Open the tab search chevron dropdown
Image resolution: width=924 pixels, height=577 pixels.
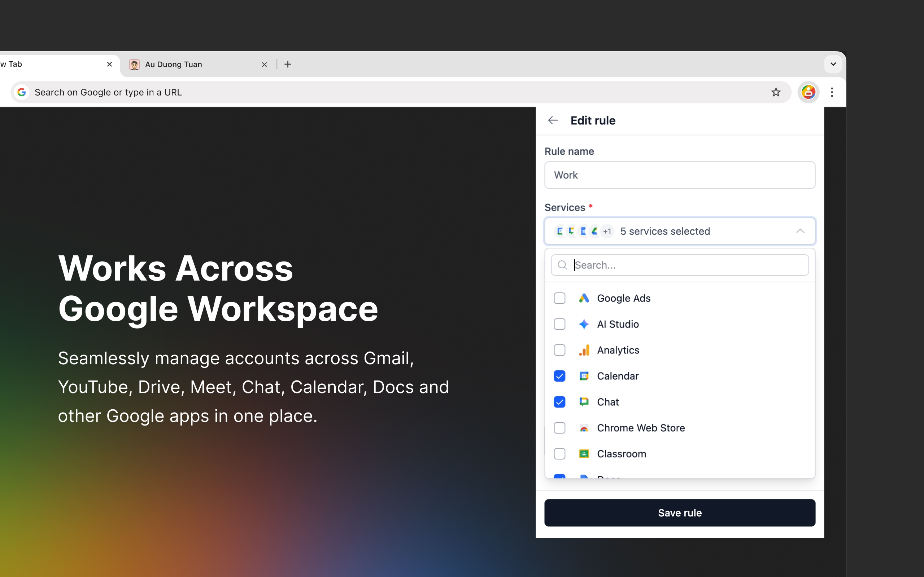click(x=833, y=64)
